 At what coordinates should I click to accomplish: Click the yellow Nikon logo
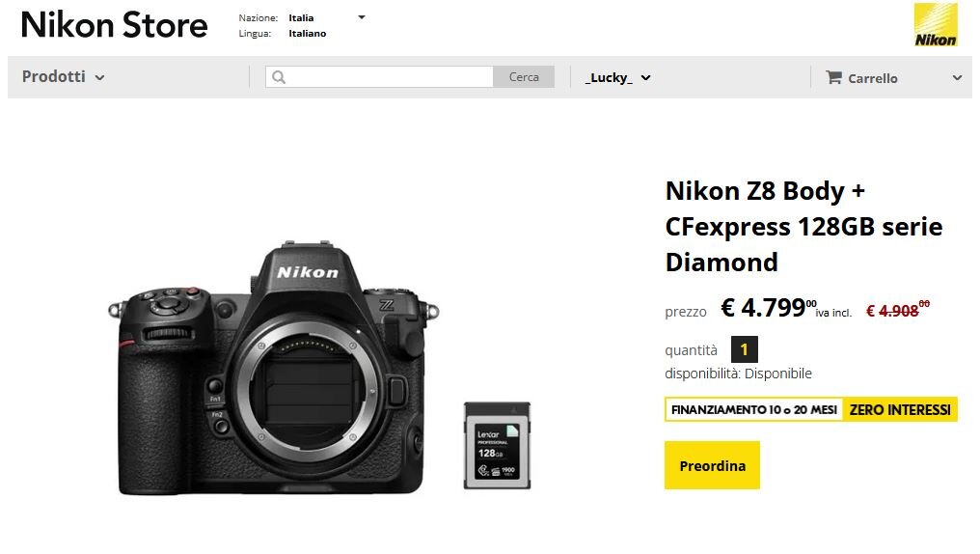coord(936,25)
